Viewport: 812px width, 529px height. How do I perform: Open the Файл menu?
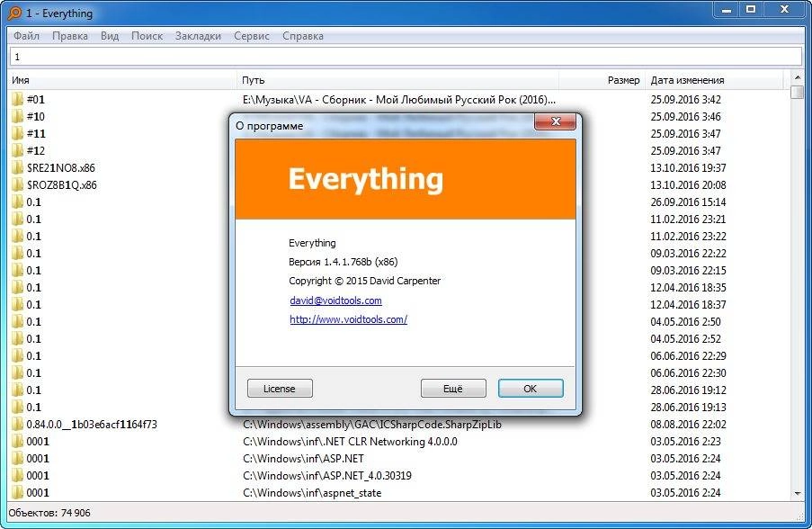[x=26, y=36]
